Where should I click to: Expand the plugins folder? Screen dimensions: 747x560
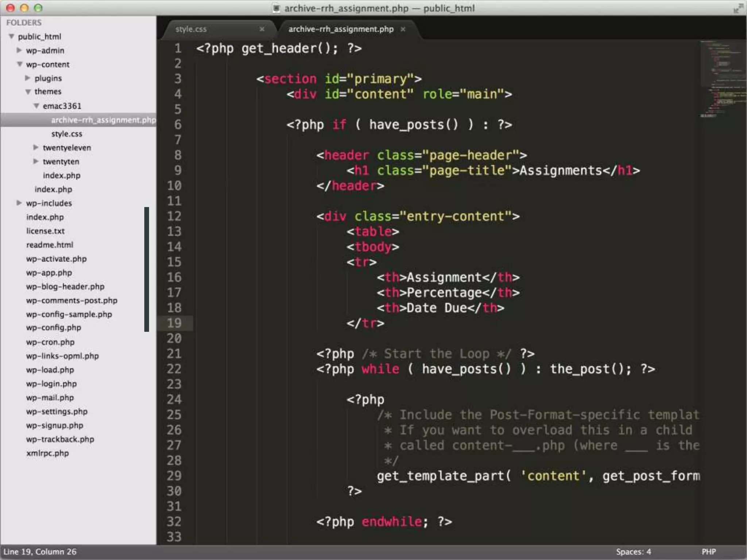click(x=28, y=78)
